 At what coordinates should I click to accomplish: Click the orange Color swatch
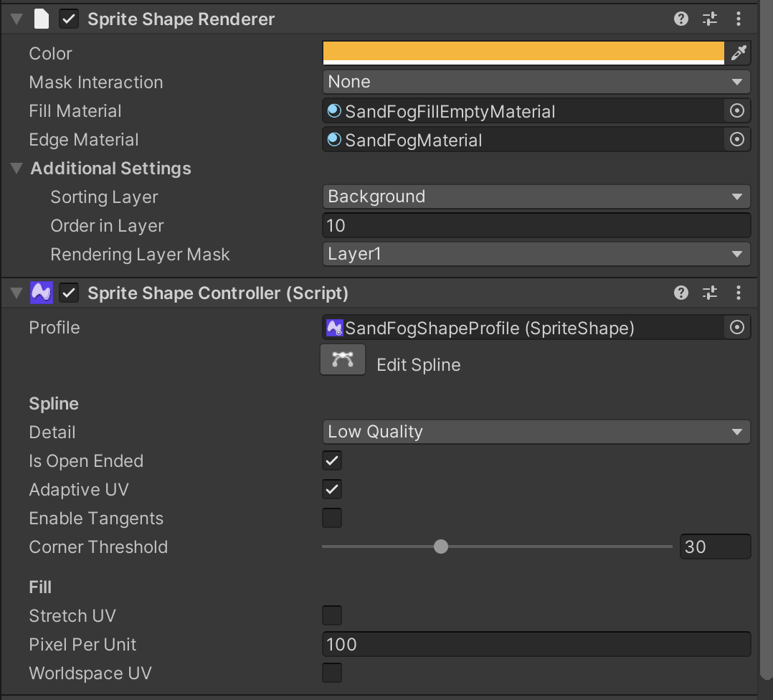[x=523, y=52]
